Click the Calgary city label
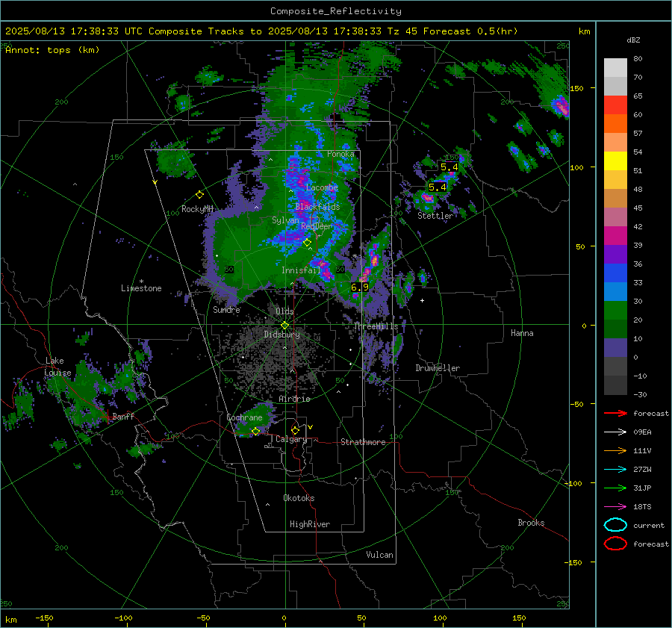Viewport: 672px width, 628px height. pyautogui.click(x=291, y=439)
